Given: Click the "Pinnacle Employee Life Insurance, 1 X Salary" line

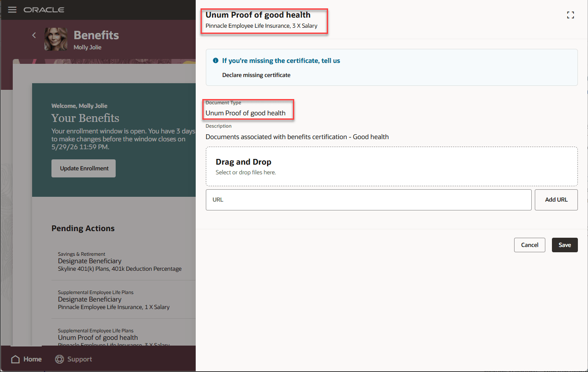Looking at the screenshot, I should [x=114, y=307].
